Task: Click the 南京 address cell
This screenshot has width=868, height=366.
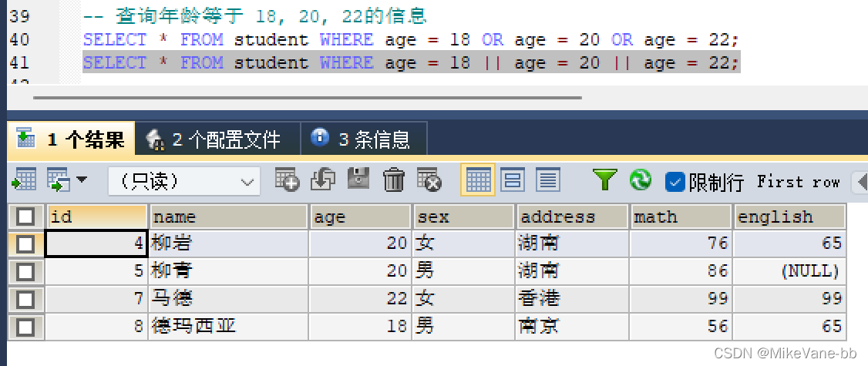Action: pyautogui.click(x=573, y=327)
